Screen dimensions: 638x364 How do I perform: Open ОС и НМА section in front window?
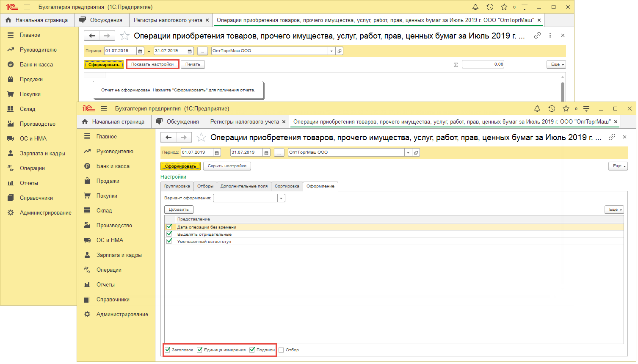(x=110, y=240)
